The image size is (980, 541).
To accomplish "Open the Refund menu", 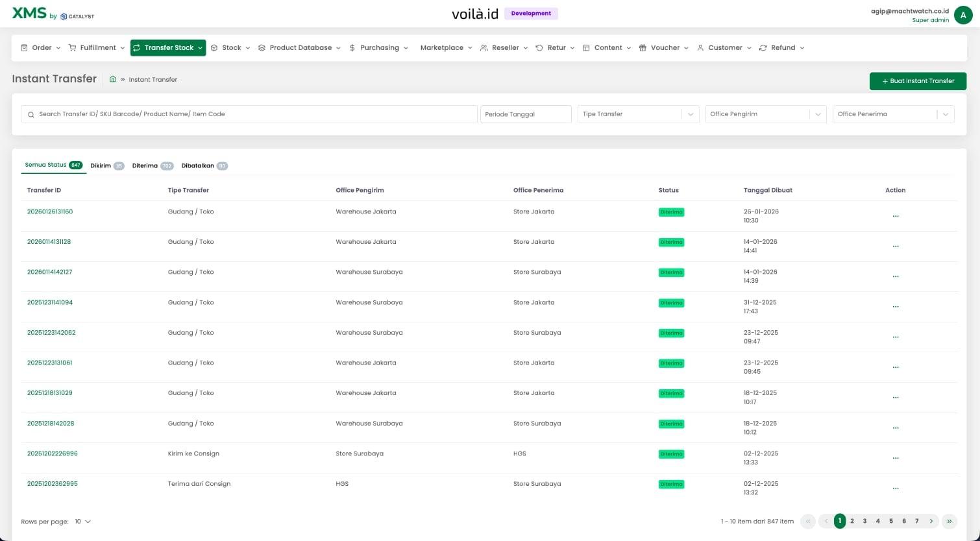I will 782,48.
